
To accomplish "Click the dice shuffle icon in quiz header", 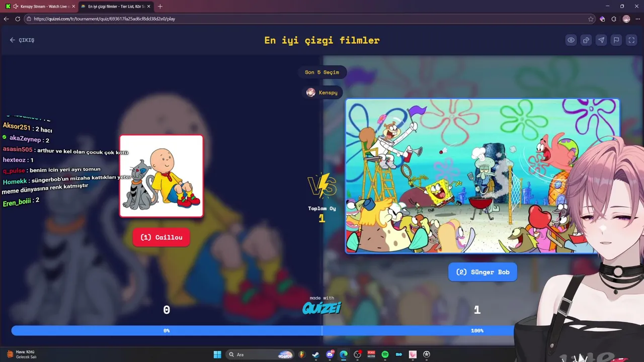I will (x=586, y=40).
